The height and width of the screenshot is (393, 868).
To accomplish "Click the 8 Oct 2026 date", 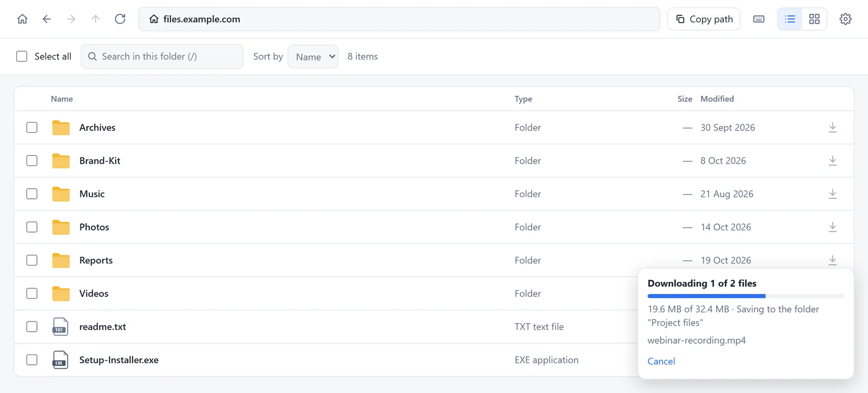I will click(723, 160).
